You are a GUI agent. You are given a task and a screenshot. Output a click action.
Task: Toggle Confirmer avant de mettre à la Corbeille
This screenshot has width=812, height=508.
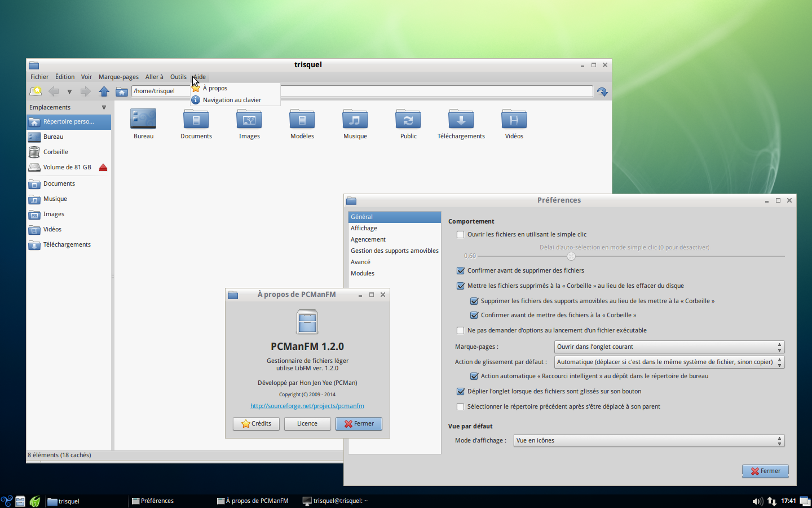click(474, 315)
